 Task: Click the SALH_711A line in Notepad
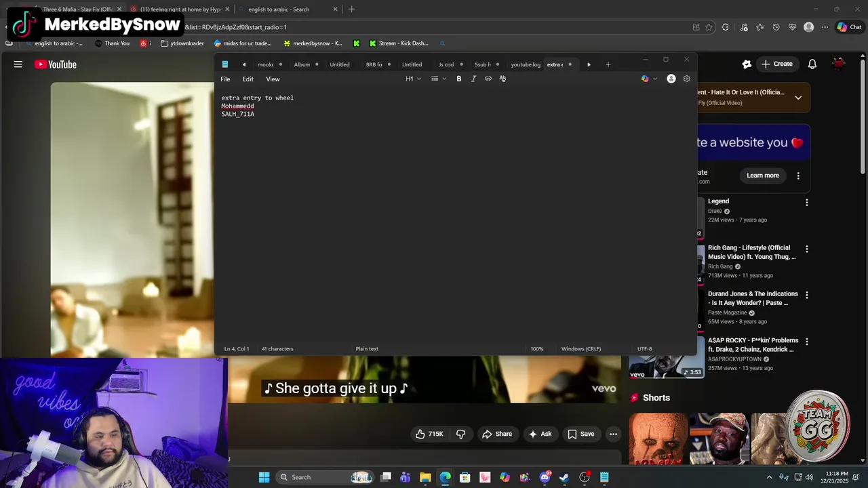238,115
